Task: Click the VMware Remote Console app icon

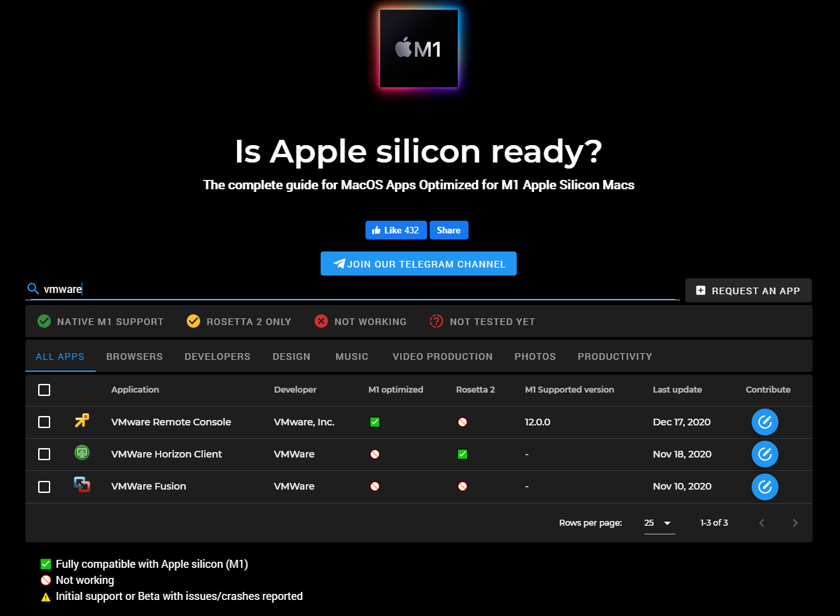Action: click(82, 421)
